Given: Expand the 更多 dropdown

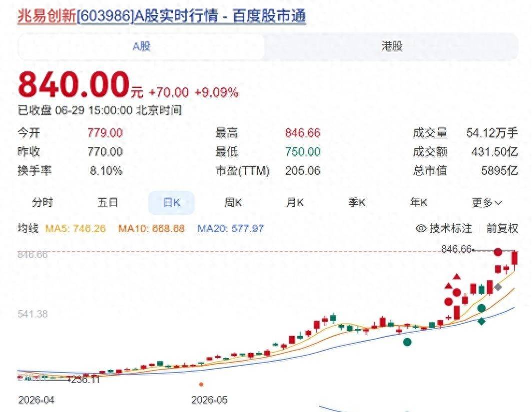Looking at the screenshot, I should tap(487, 203).
